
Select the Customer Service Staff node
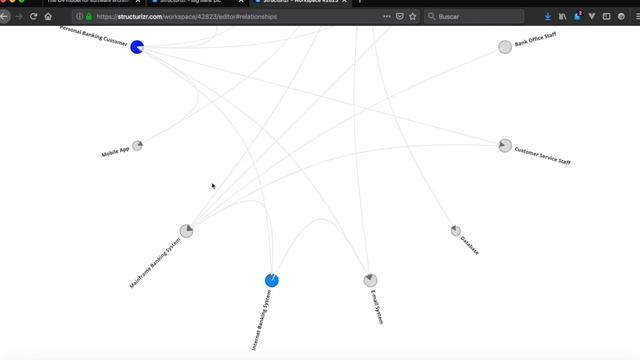(505, 146)
